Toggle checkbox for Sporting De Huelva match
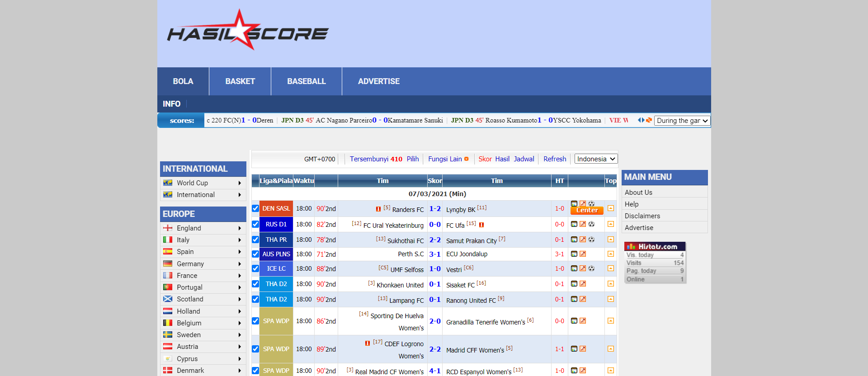868x376 pixels. (x=255, y=321)
